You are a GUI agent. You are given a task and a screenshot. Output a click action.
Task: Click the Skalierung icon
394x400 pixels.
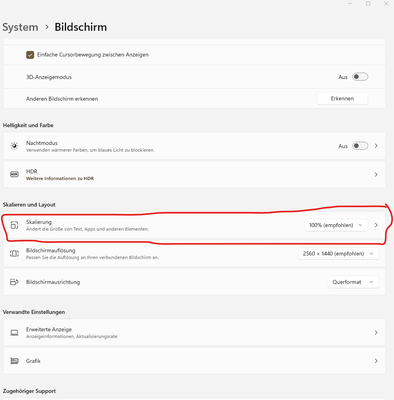pyautogui.click(x=14, y=225)
